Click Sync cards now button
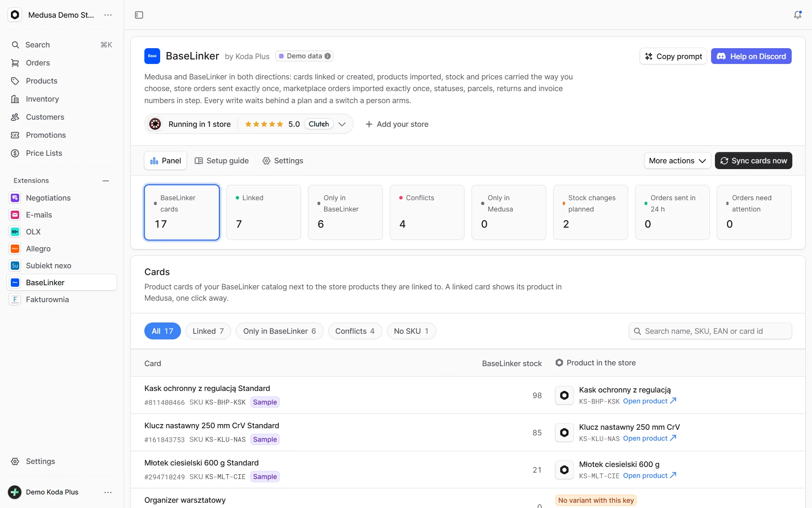This screenshot has height=508, width=812. [753, 161]
